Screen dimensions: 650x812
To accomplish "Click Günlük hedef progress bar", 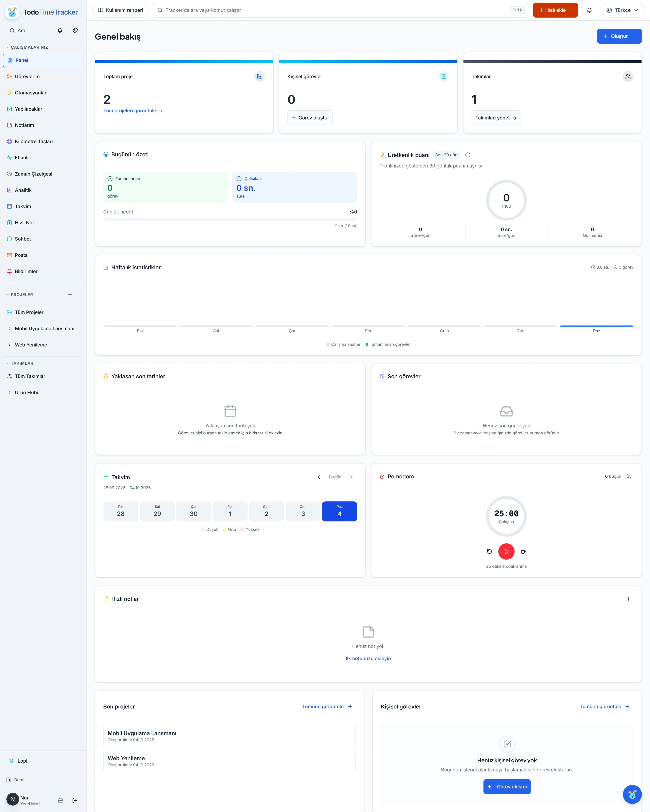I will click(x=230, y=219).
